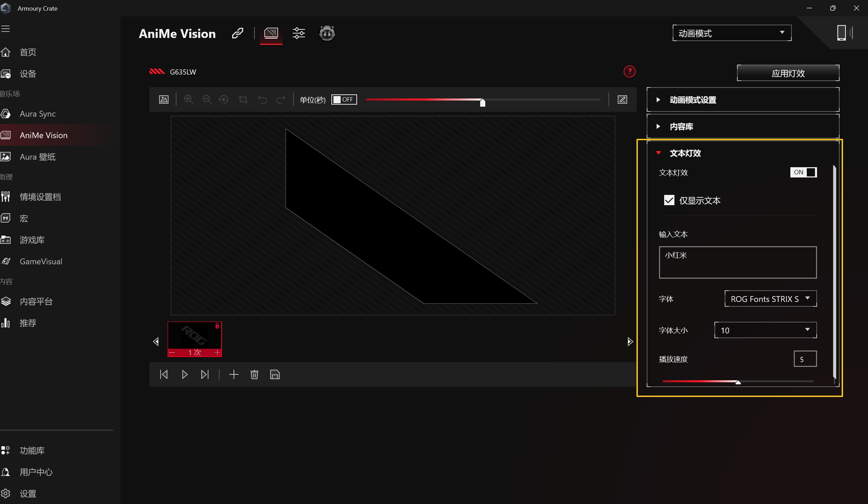Decrease frame repeat with minus button

pyautogui.click(x=172, y=353)
